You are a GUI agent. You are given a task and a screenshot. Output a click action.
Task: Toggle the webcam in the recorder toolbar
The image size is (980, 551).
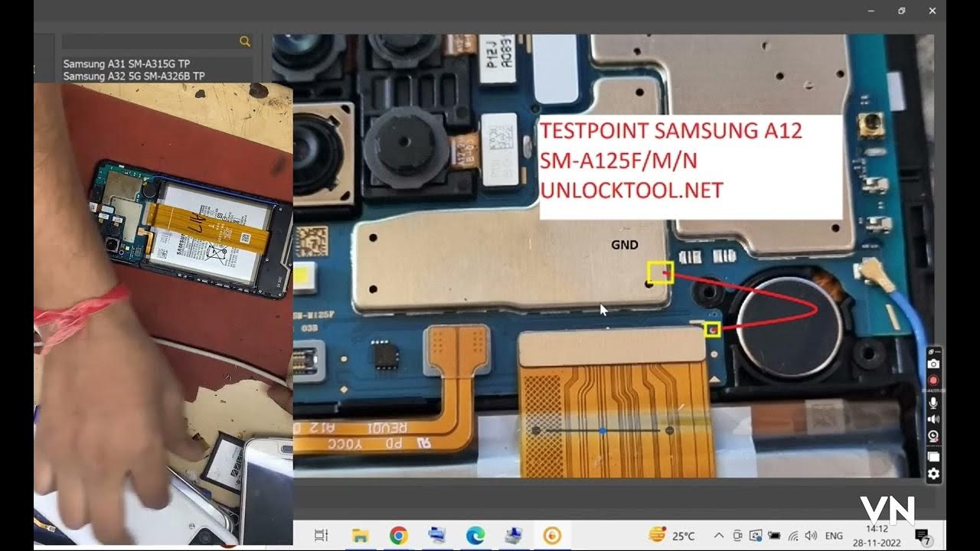933,436
